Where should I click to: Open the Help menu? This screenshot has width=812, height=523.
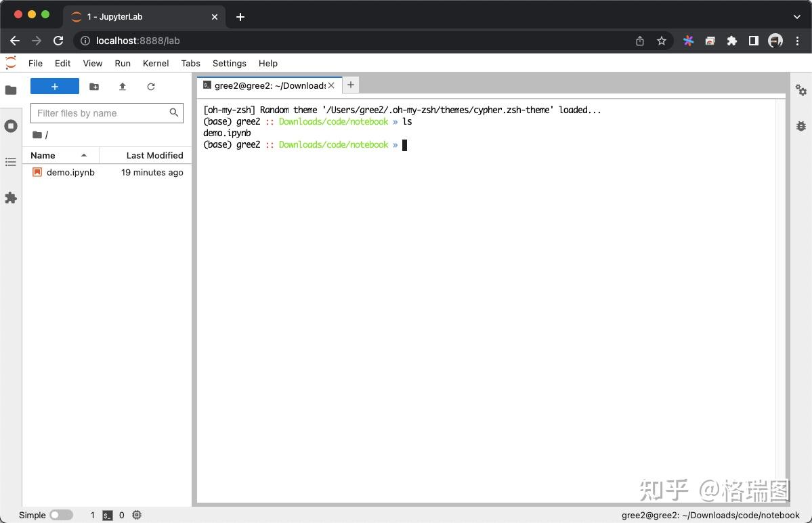pos(268,63)
